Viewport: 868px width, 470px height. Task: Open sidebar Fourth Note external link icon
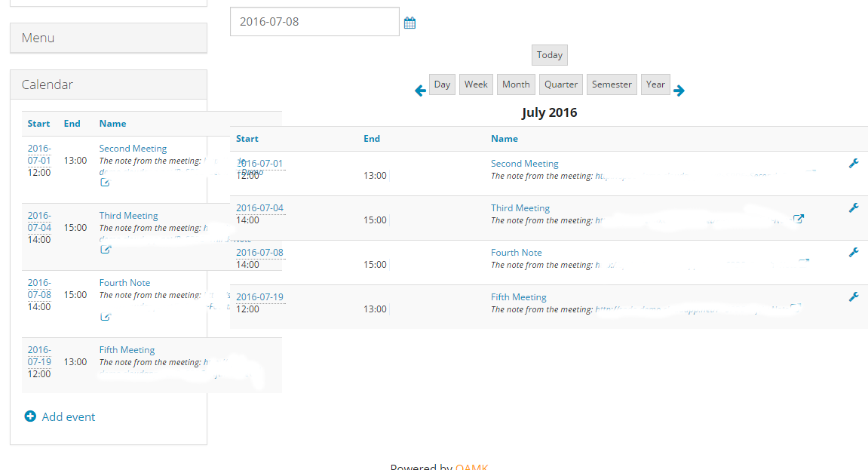tap(105, 317)
